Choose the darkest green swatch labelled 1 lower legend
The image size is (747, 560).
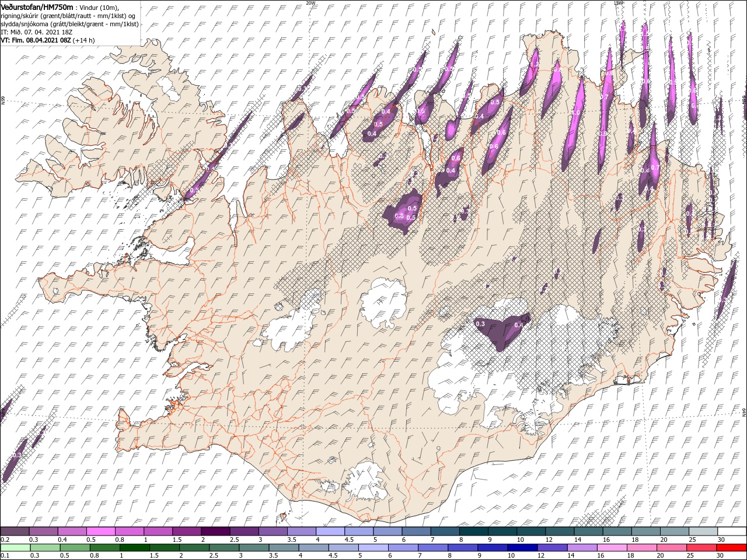(135, 548)
